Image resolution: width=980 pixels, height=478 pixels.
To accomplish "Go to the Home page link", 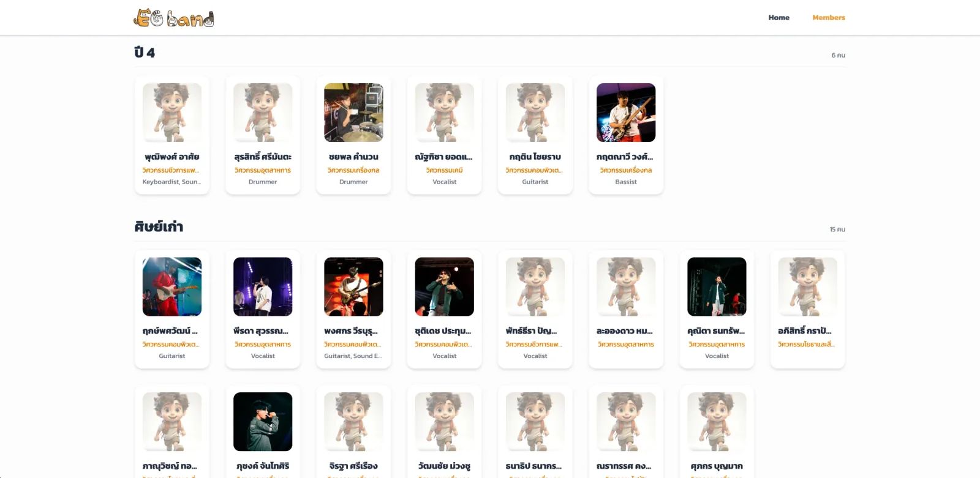I will [778, 18].
